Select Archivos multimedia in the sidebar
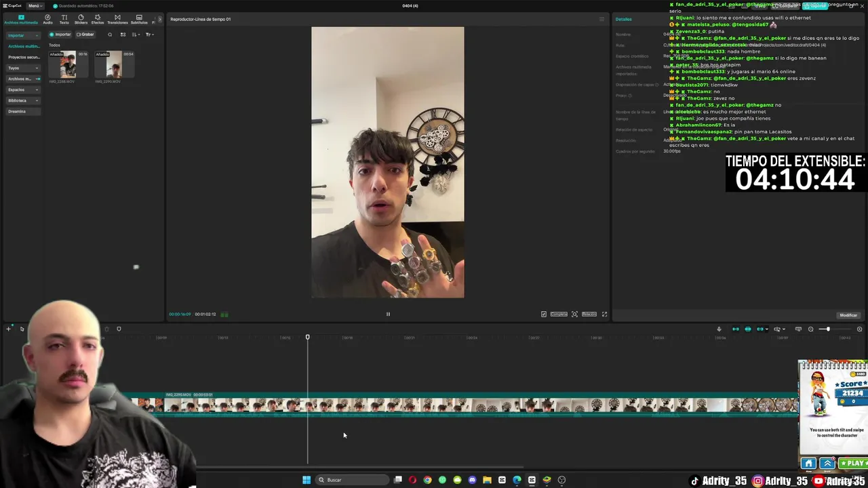 click(23, 46)
